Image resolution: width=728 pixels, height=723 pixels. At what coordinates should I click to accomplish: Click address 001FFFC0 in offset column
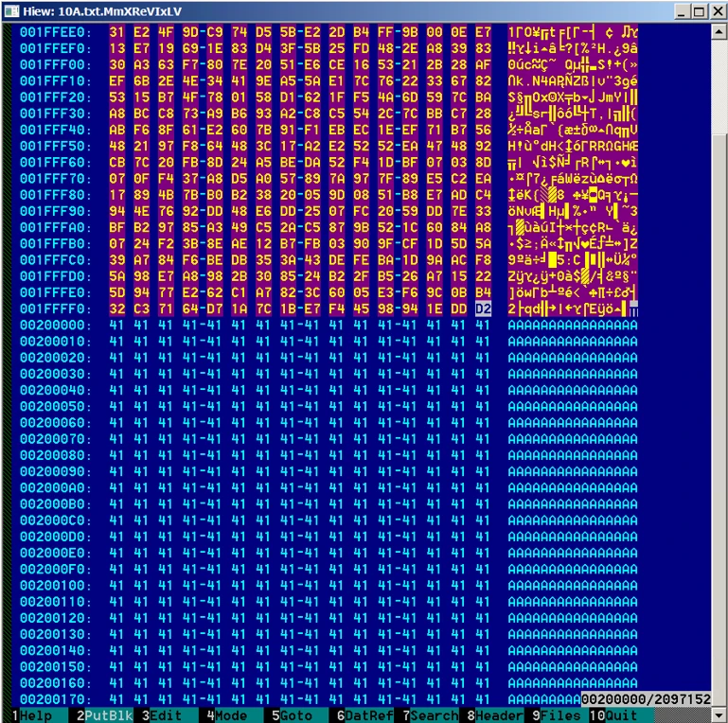coord(55,260)
